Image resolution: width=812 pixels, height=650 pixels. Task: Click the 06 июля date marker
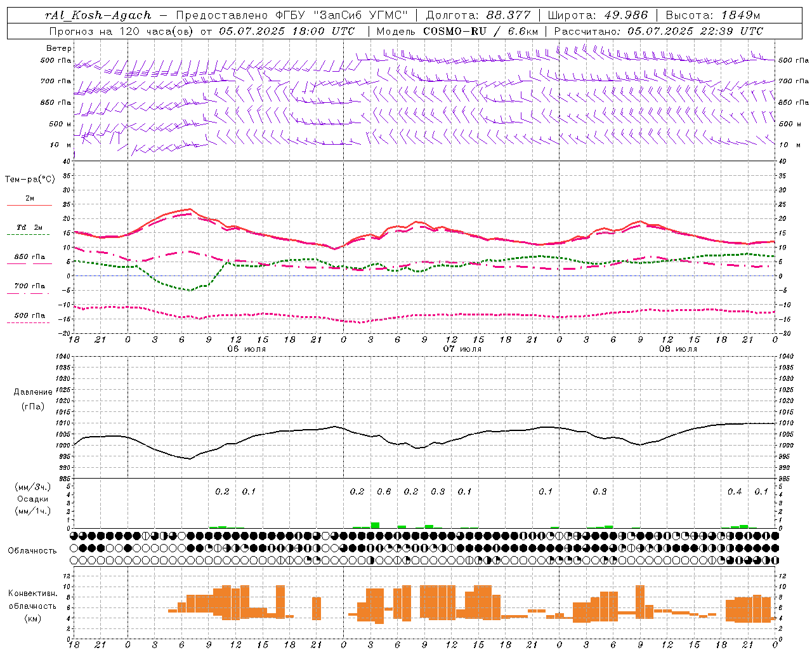[x=247, y=349]
